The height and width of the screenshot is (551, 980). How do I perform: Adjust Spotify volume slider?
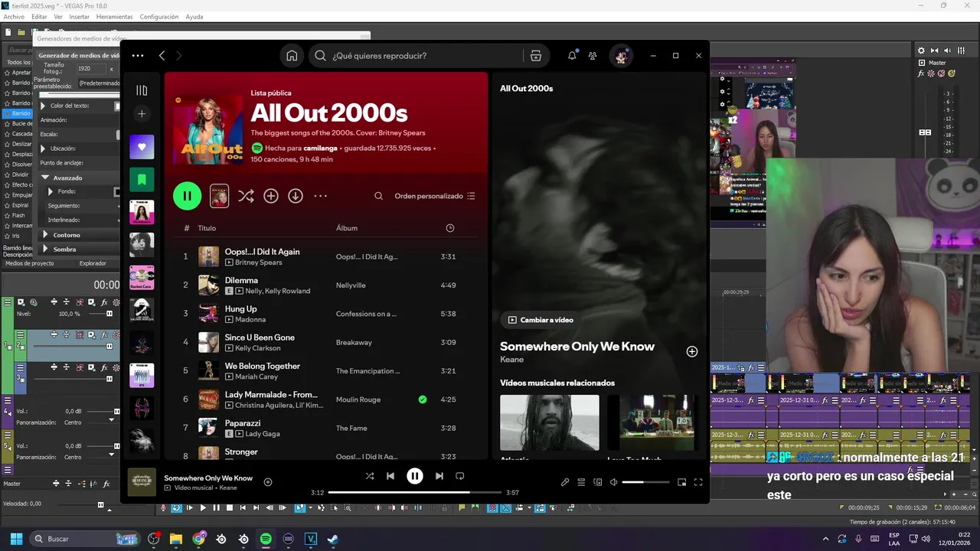pyautogui.click(x=644, y=482)
